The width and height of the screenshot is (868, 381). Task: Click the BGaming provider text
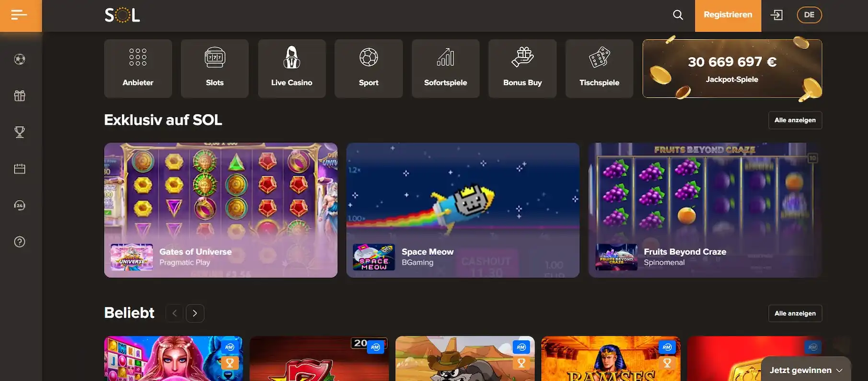coord(417,262)
